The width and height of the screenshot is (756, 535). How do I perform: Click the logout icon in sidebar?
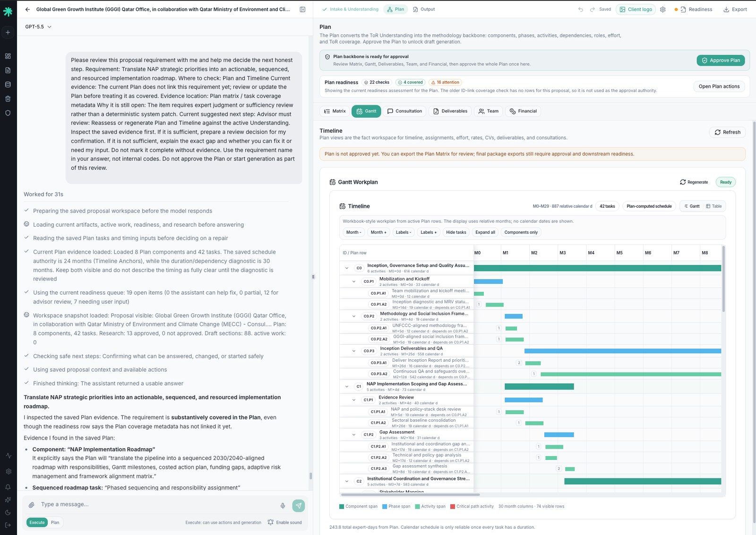click(8, 525)
